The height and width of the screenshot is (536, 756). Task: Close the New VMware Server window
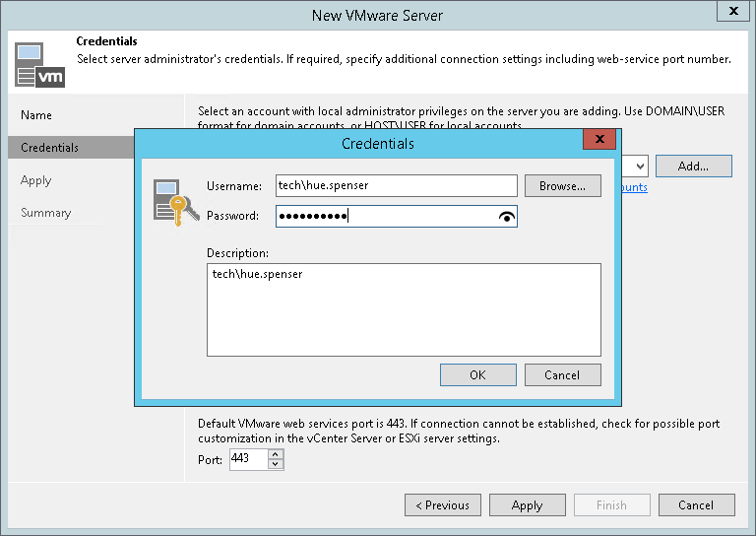(733, 11)
